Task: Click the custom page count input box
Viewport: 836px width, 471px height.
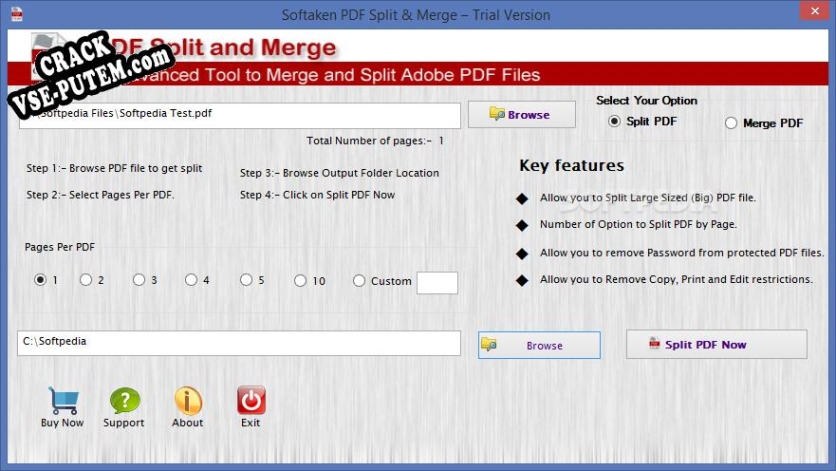Action: click(x=437, y=283)
